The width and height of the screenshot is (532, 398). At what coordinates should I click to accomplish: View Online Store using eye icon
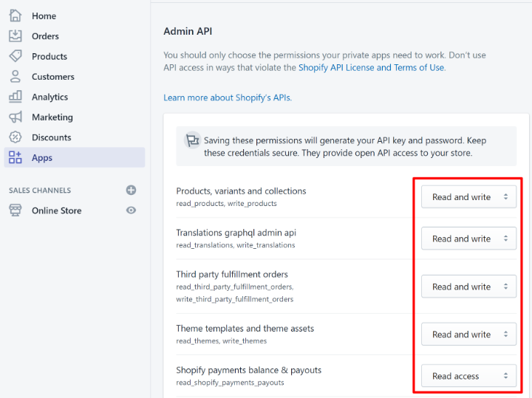coord(131,210)
